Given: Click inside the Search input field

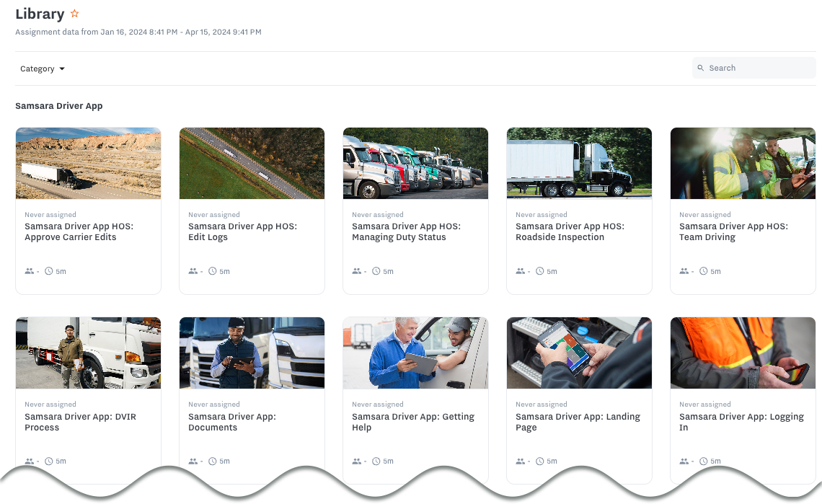Looking at the screenshot, I should [x=753, y=67].
